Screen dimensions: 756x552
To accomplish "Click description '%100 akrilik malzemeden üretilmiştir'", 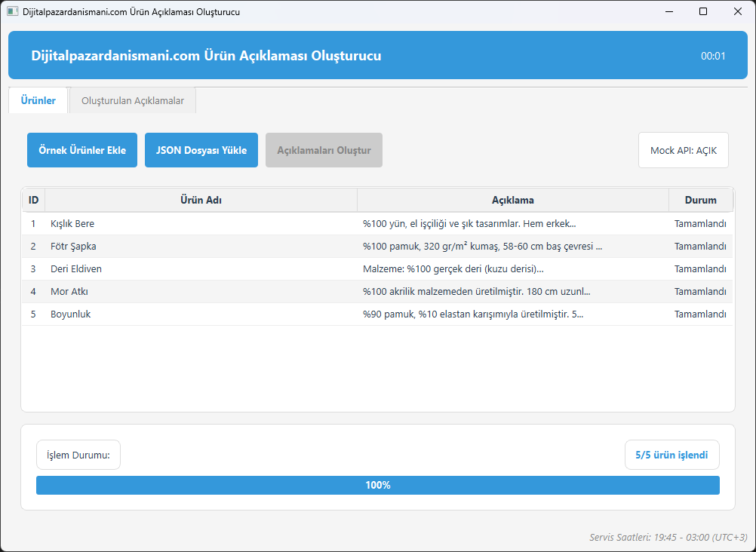I will point(477,292).
